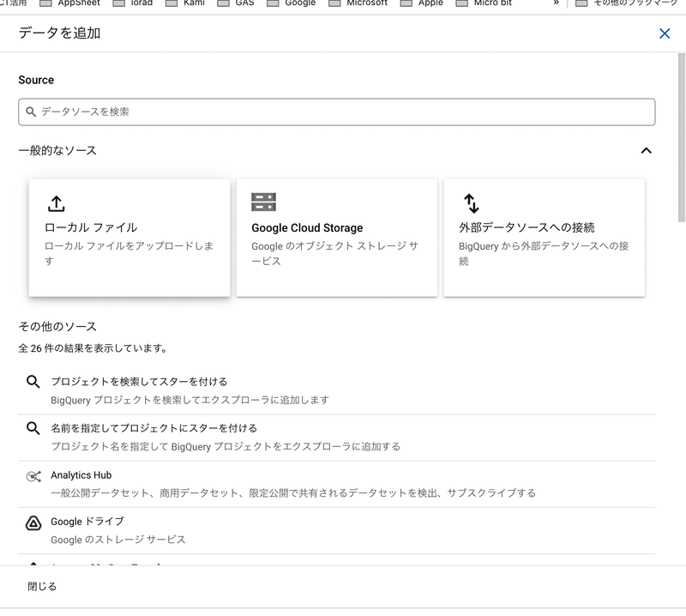Click the Analytics Hub icon
This screenshot has width=686, height=616.
pyautogui.click(x=33, y=476)
